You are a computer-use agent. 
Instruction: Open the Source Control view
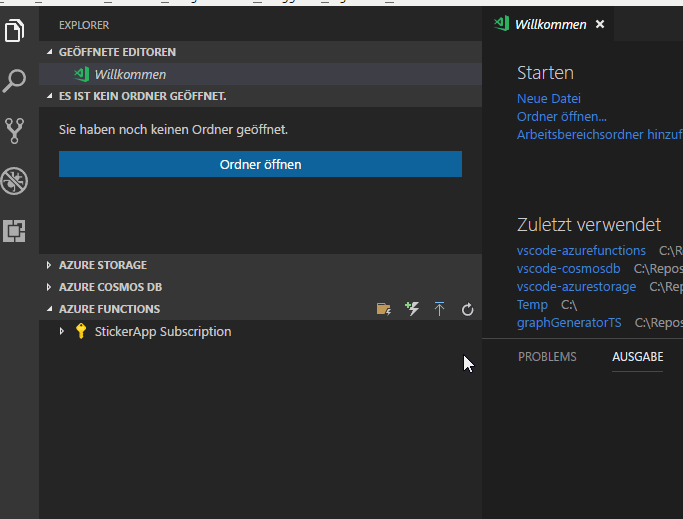14,131
